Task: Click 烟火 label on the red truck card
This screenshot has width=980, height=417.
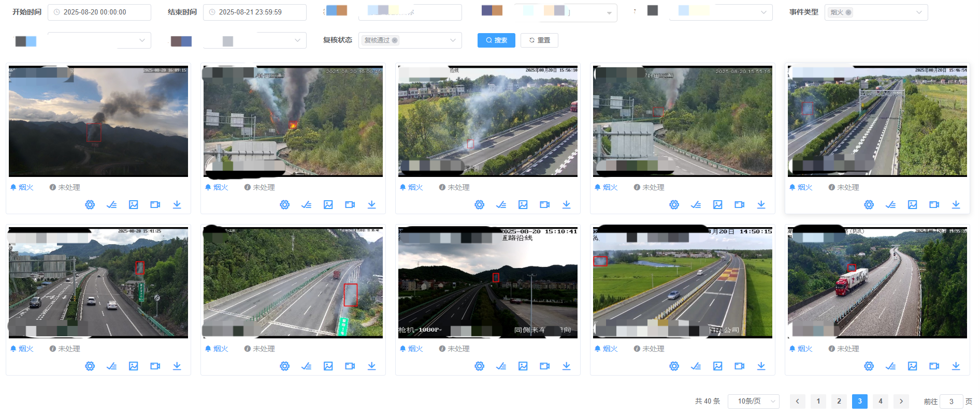Action: click(805, 349)
